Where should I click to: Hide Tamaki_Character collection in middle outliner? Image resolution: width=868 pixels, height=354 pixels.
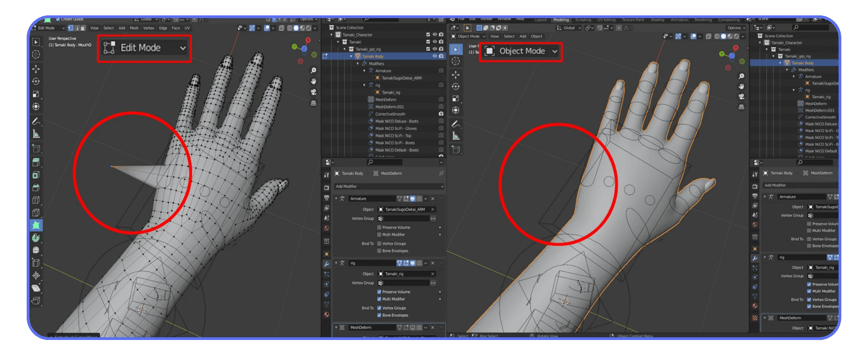pyautogui.click(x=435, y=35)
